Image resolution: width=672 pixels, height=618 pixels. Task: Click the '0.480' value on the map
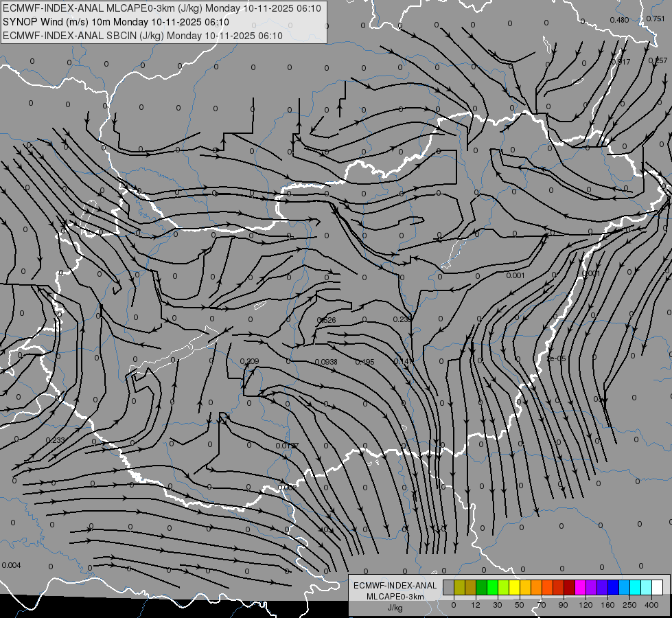coord(619,20)
